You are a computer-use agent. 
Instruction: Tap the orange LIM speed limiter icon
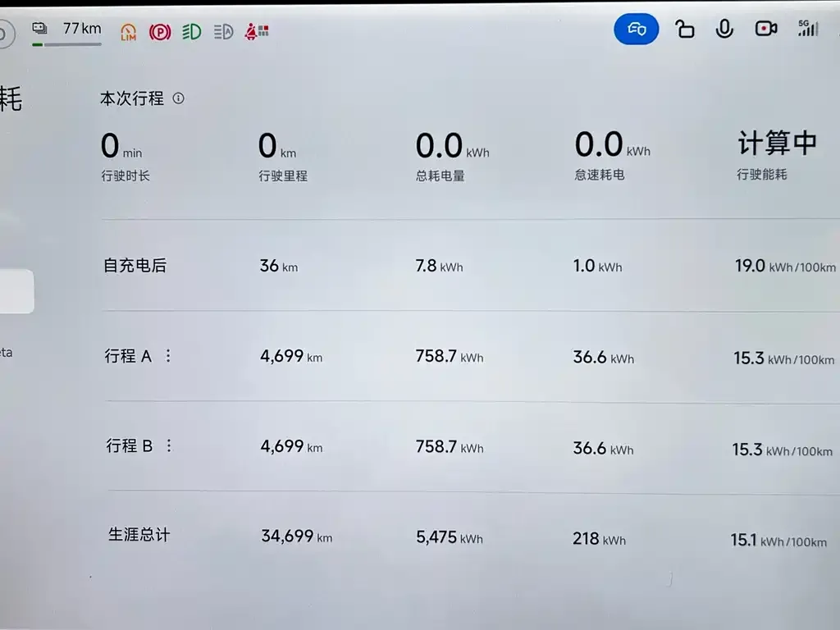point(128,32)
